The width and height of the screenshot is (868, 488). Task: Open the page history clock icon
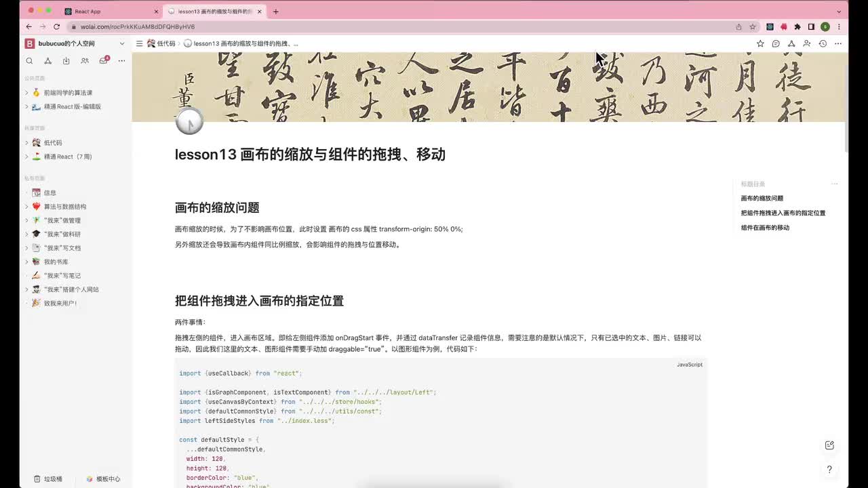[x=823, y=43]
